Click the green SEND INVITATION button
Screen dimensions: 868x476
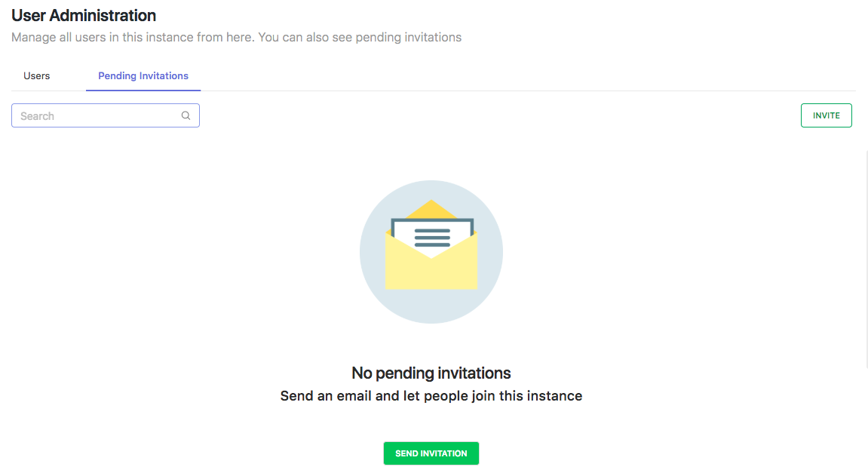pos(431,453)
